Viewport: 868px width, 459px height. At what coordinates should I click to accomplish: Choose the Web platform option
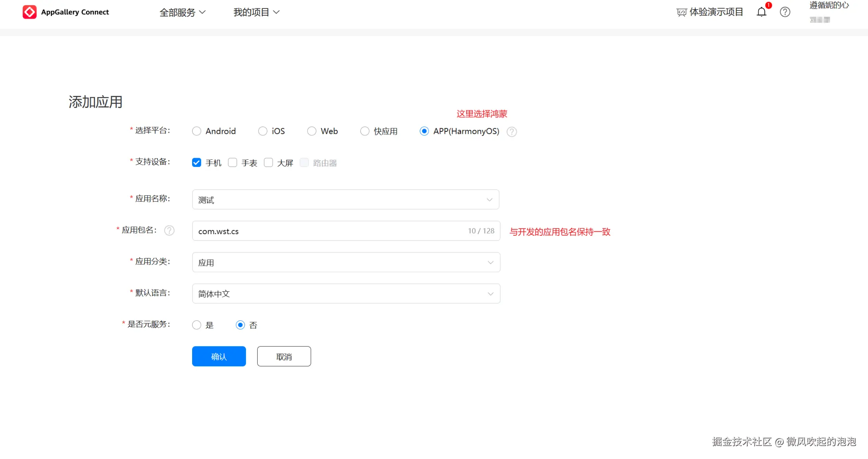312,131
